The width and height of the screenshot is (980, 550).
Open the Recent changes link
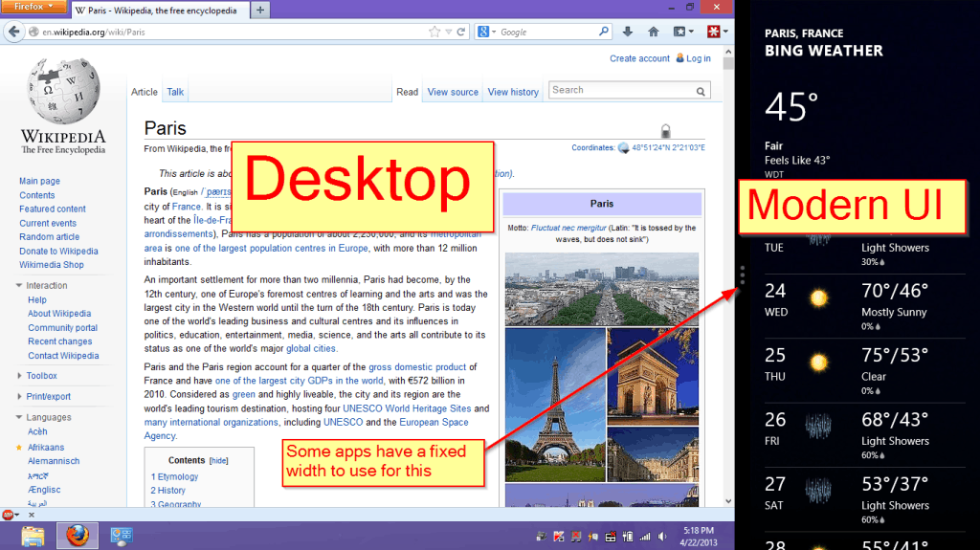60,341
